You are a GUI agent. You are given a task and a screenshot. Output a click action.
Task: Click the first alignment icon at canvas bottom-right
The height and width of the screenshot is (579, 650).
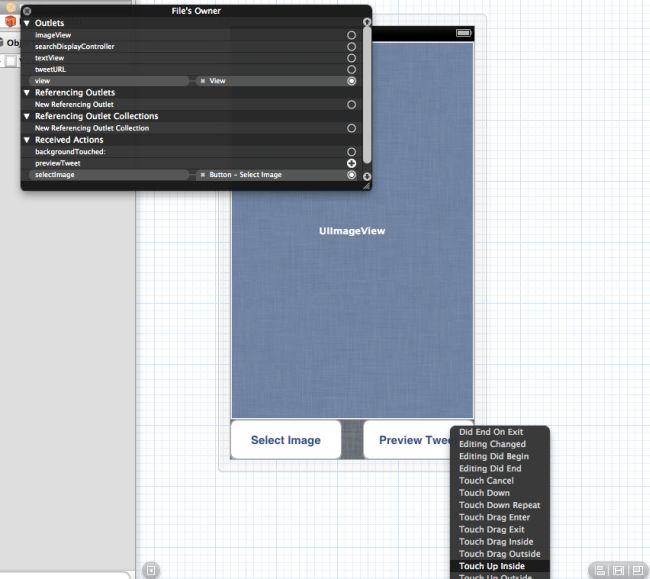600,571
